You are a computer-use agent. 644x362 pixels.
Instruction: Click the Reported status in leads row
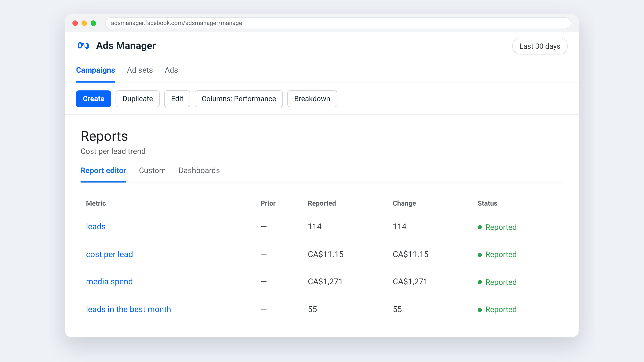coord(497,227)
